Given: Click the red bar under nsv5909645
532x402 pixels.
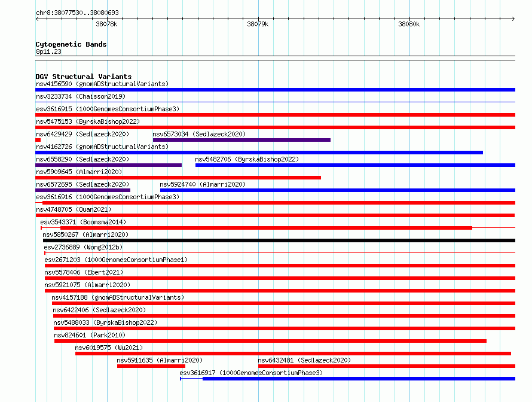Looking at the screenshot, I should (178, 178).
